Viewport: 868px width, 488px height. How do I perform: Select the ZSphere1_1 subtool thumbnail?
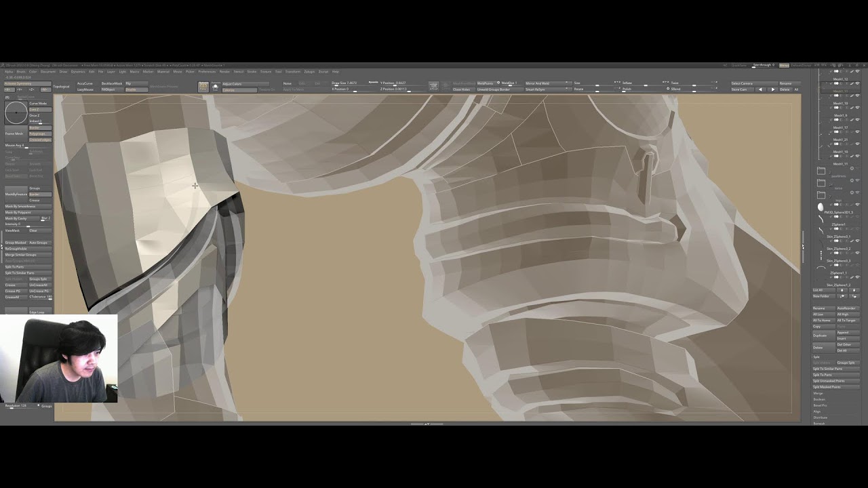[x=821, y=267]
